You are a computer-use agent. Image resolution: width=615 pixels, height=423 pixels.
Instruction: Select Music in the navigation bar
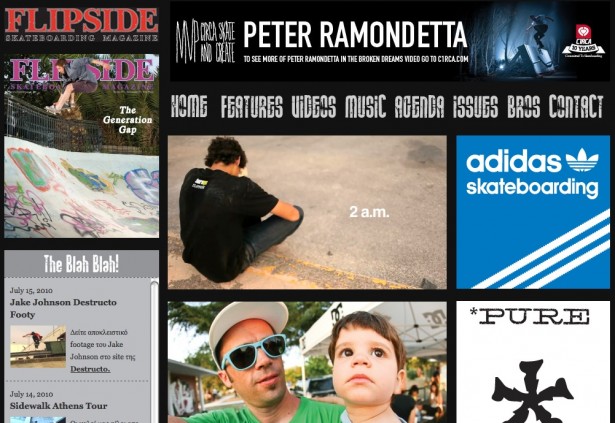(x=366, y=106)
